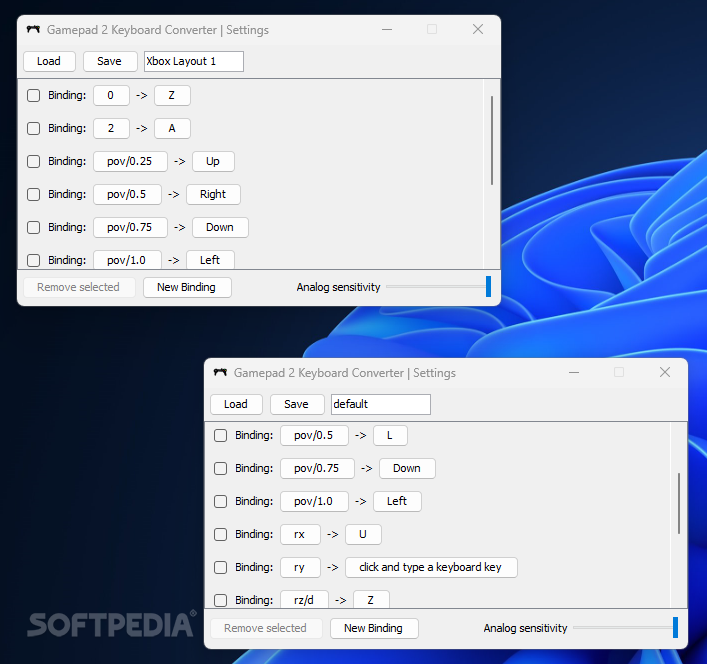Click Save in the default layout window
Viewport: 707px width, 664px height.
point(297,404)
